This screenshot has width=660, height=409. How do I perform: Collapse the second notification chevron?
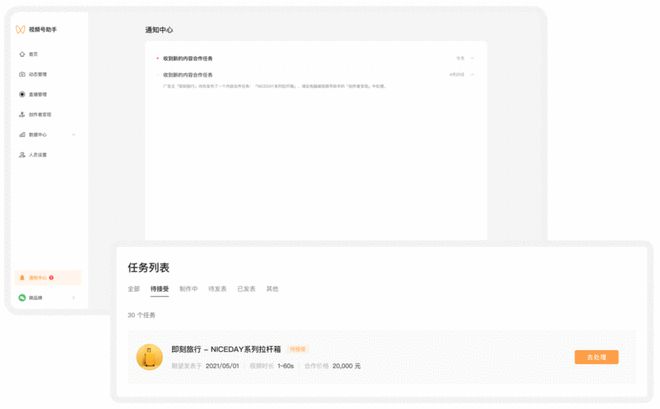click(x=472, y=74)
